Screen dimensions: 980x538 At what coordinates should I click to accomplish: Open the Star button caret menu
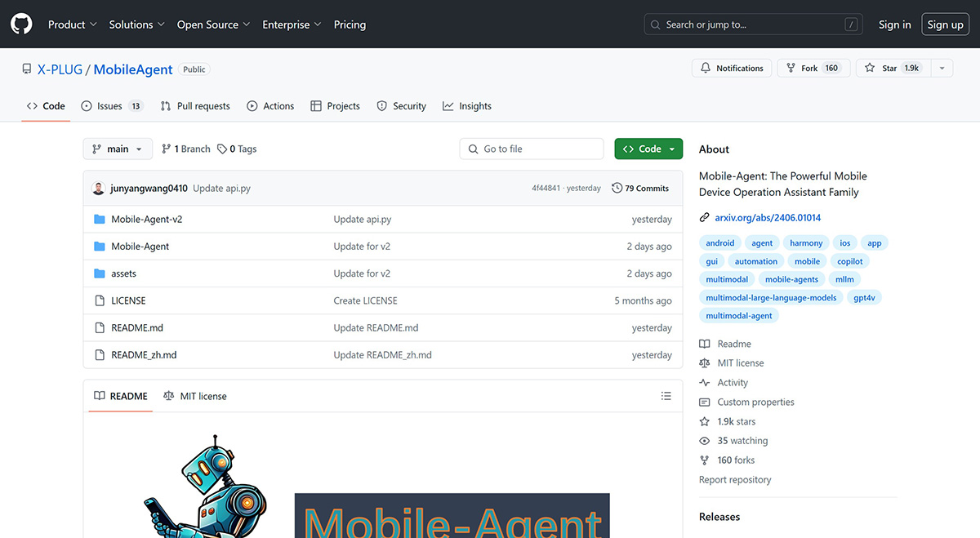click(942, 68)
